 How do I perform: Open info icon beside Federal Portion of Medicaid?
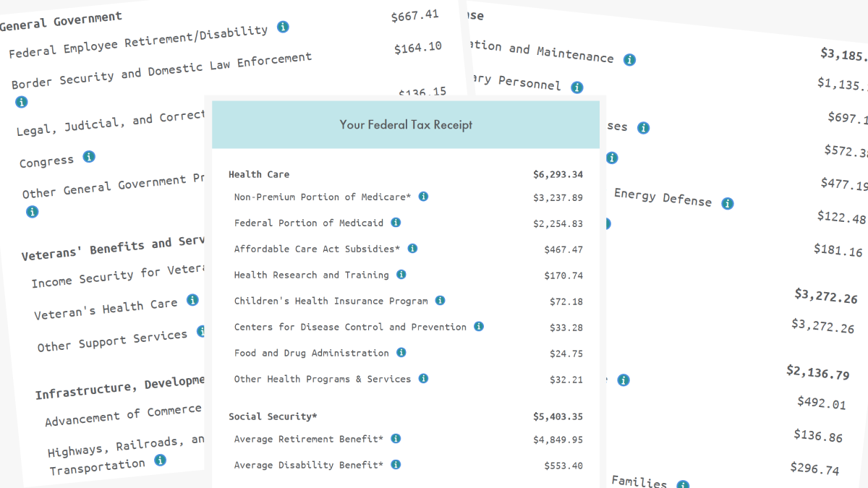396,223
